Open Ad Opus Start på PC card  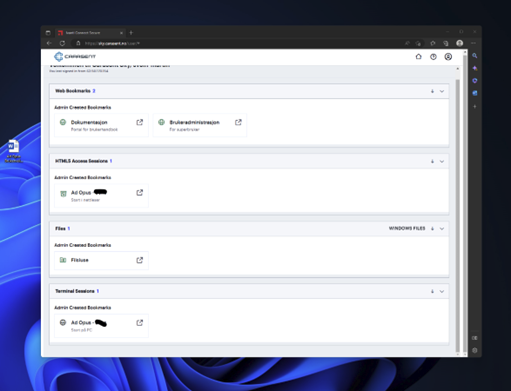(101, 326)
